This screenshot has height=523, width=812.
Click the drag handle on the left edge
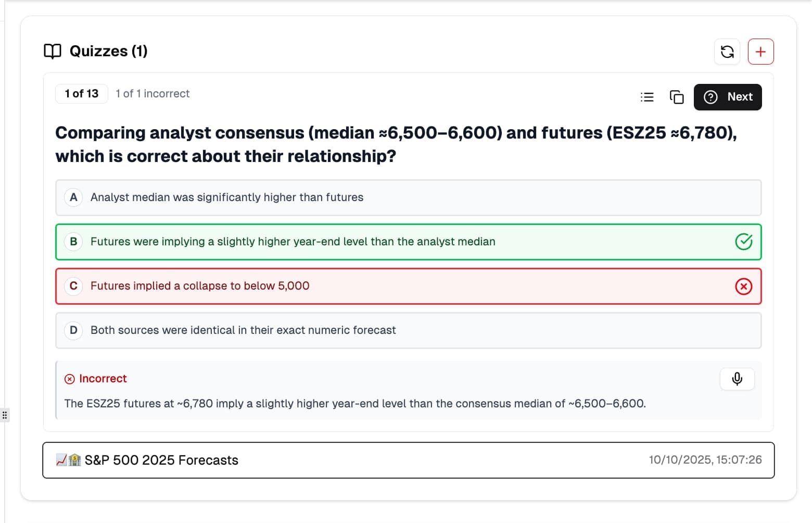coord(5,415)
